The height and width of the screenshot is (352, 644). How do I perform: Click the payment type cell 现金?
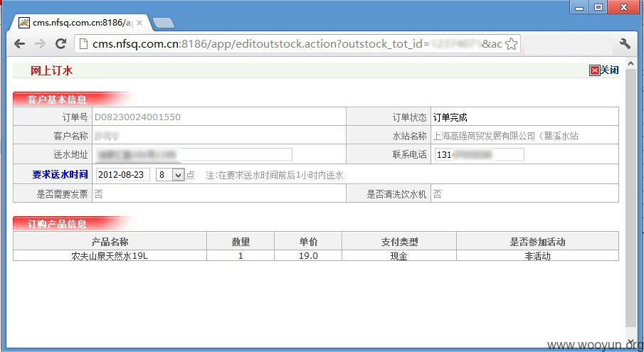pyautogui.click(x=398, y=257)
